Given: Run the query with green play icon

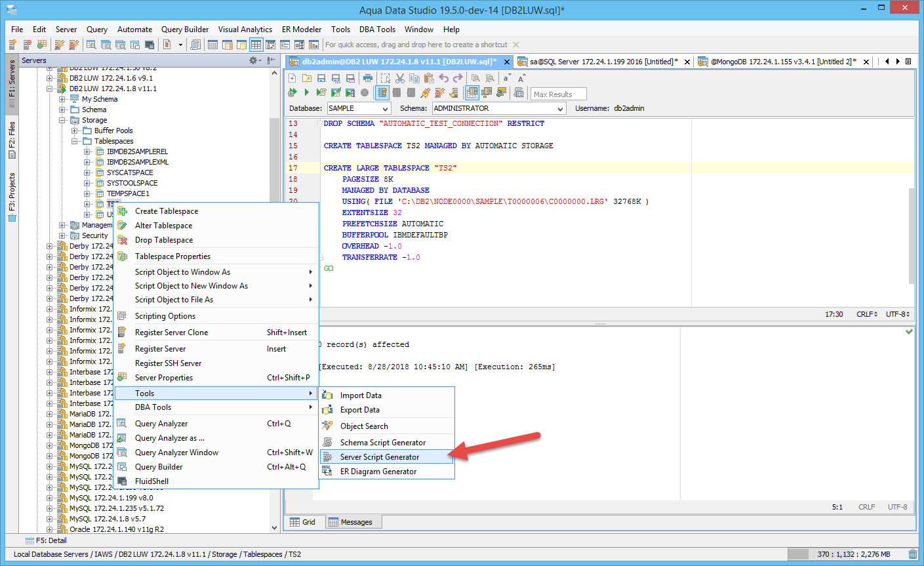Looking at the screenshot, I should (306, 93).
